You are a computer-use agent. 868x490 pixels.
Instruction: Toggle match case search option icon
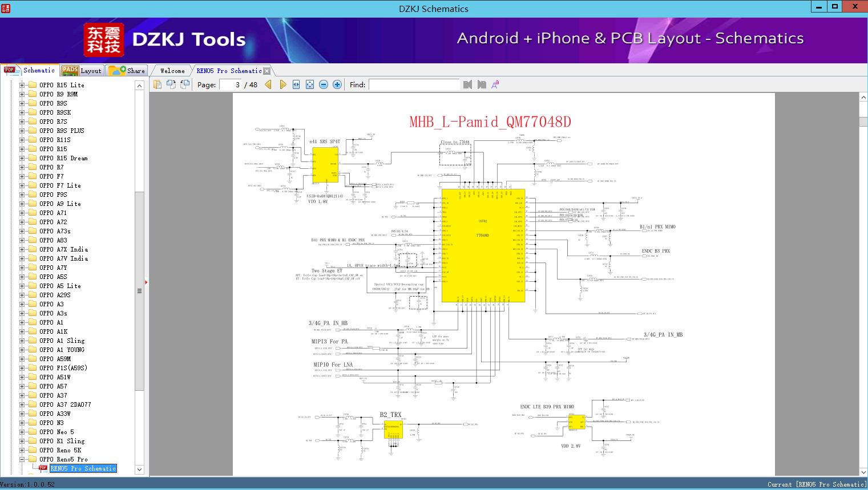[495, 84]
